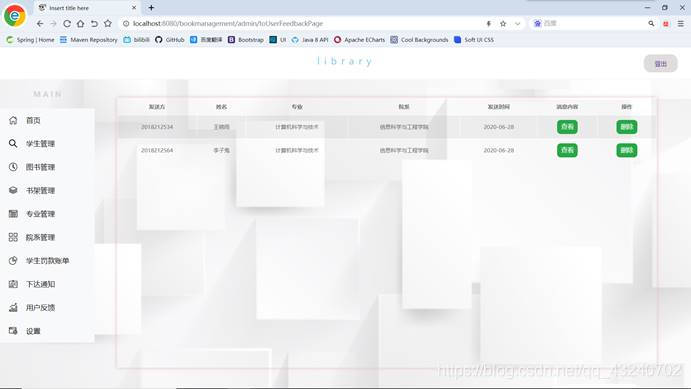The image size is (691, 389).
Task: Open the Java 8 API bookmark
Action: coord(310,40)
